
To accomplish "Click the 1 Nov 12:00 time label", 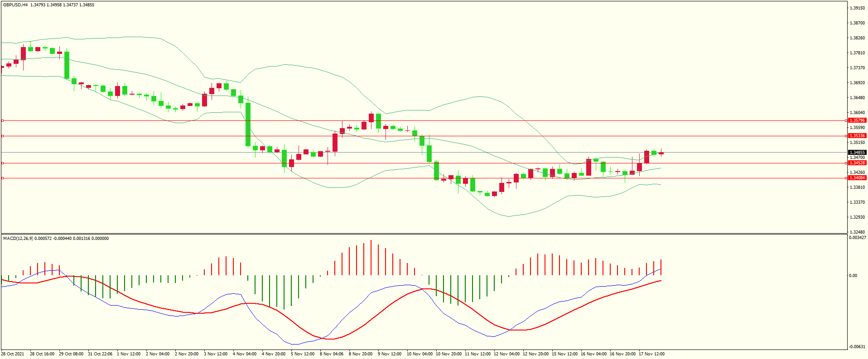I will tap(129, 354).
